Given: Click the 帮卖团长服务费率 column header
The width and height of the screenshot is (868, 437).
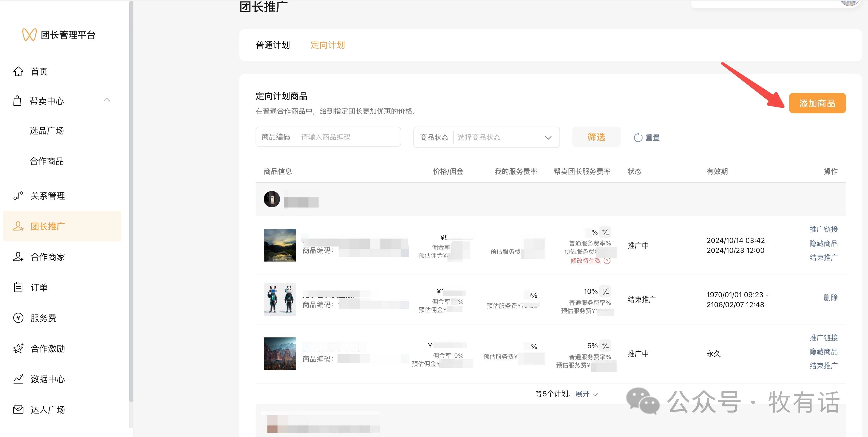Looking at the screenshot, I should 582,171.
